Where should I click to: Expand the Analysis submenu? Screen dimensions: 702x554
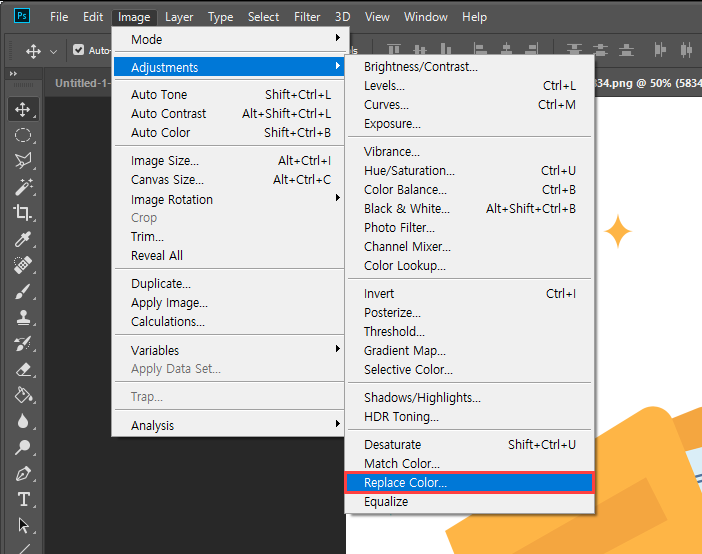coord(228,425)
